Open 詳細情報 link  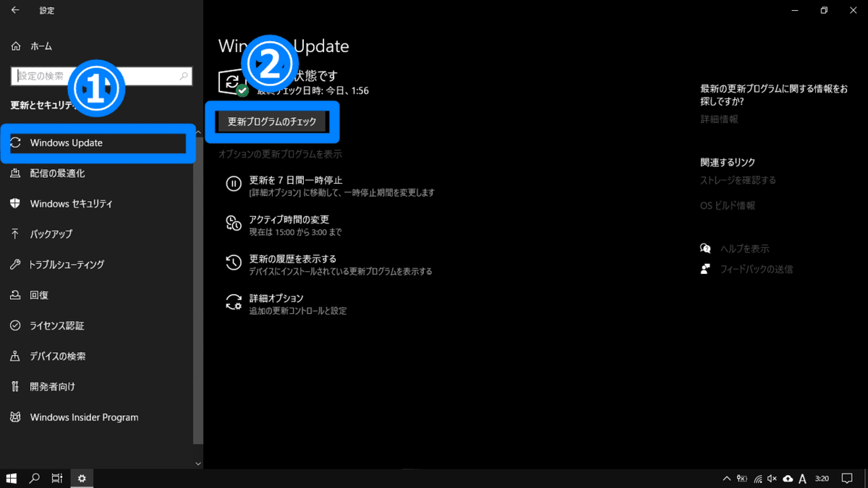click(x=719, y=119)
